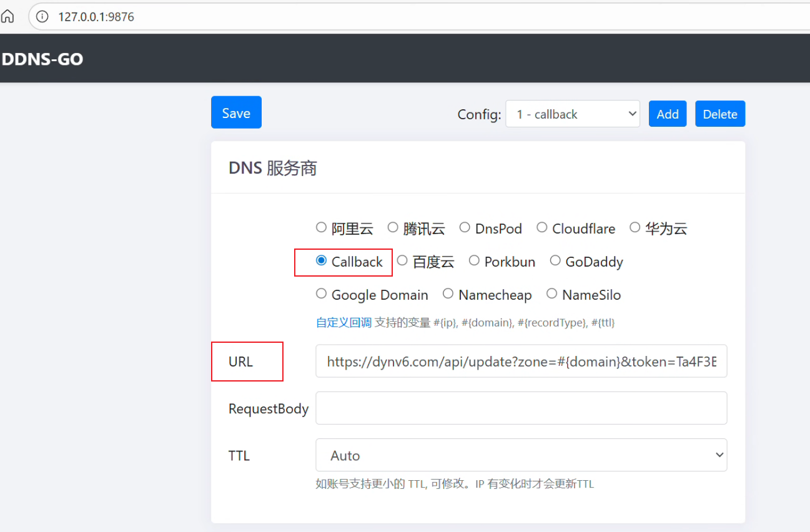The height and width of the screenshot is (532, 810).
Task: Select GoDaddy as provider
Action: (x=555, y=260)
